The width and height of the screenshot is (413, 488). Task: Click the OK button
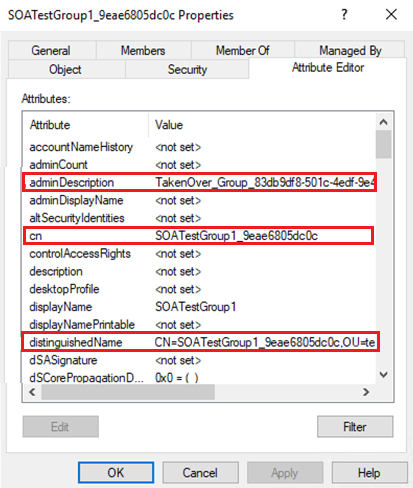point(116,472)
